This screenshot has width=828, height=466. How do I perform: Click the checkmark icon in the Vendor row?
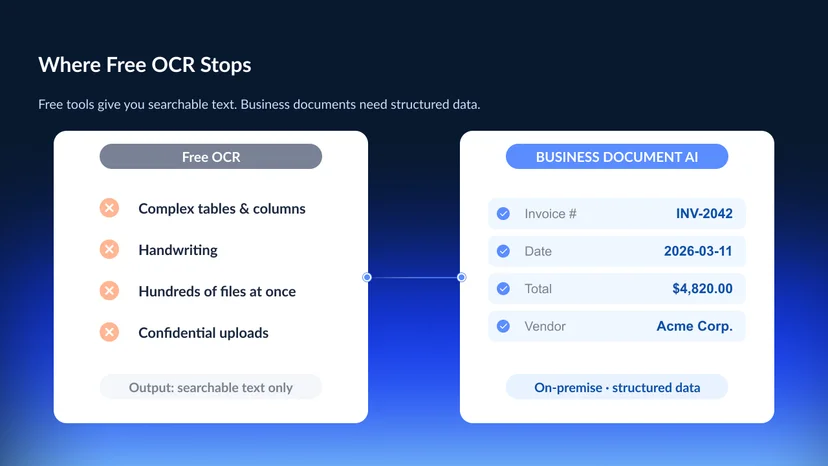pyautogui.click(x=503, y=326)
